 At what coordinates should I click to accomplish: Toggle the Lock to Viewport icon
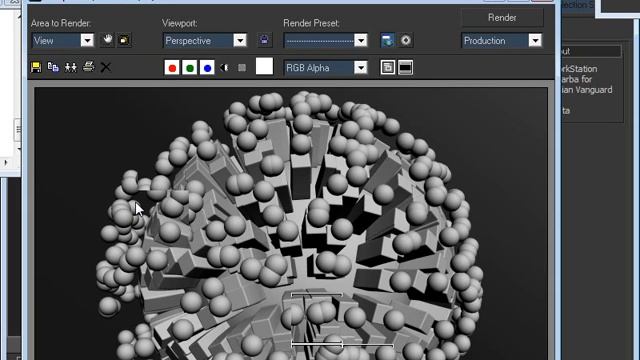(x=264, y=40)
